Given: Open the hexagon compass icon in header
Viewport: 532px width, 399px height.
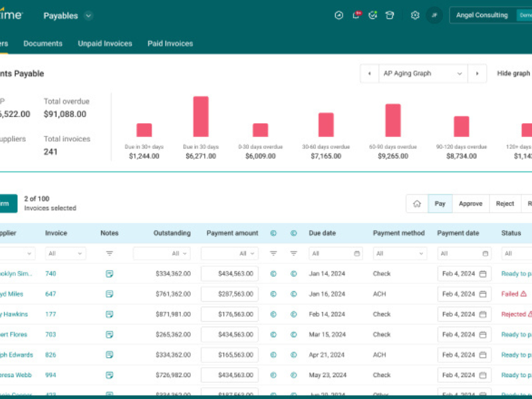Looking at the screenshot, I should 339,15.
